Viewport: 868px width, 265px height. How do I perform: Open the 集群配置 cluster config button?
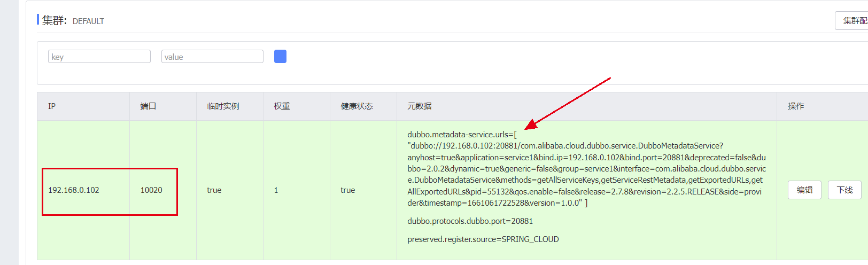[x=853, y=21]
